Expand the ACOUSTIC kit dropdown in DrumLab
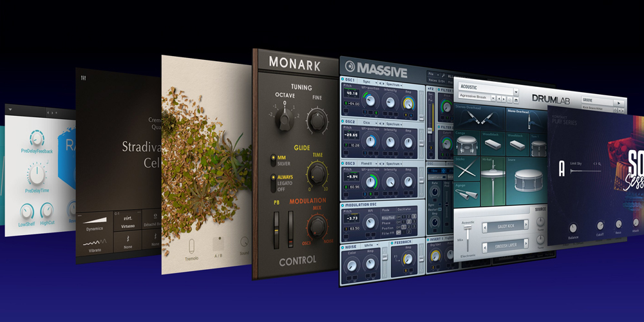The image size is (644, 322). pyautogui.click(x=516, y=92)
